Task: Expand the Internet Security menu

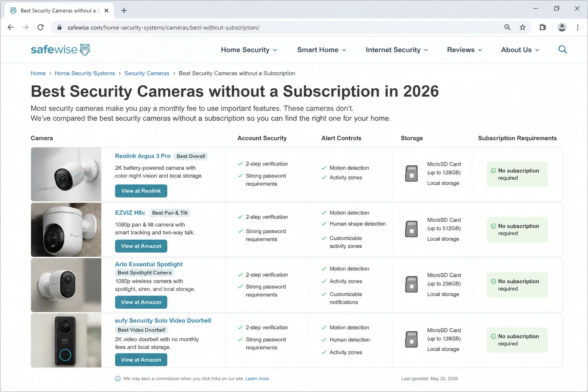Action: (x=397, y=50)
